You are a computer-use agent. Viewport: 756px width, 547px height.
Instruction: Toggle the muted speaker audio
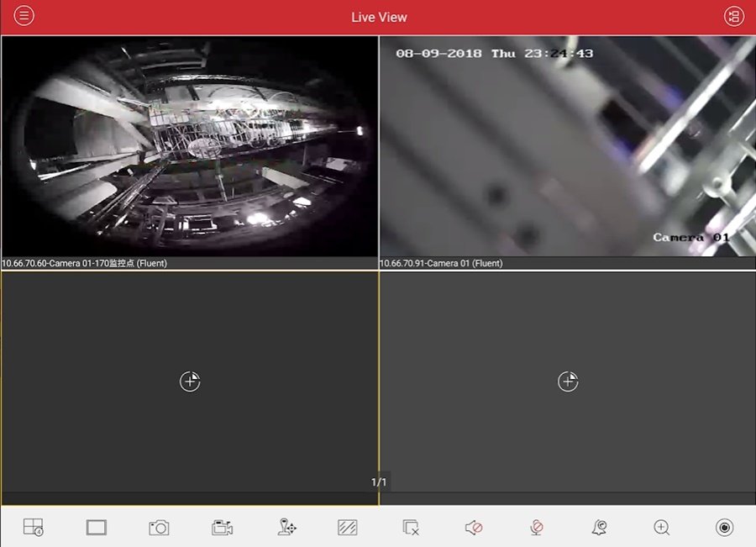point(474,527)
